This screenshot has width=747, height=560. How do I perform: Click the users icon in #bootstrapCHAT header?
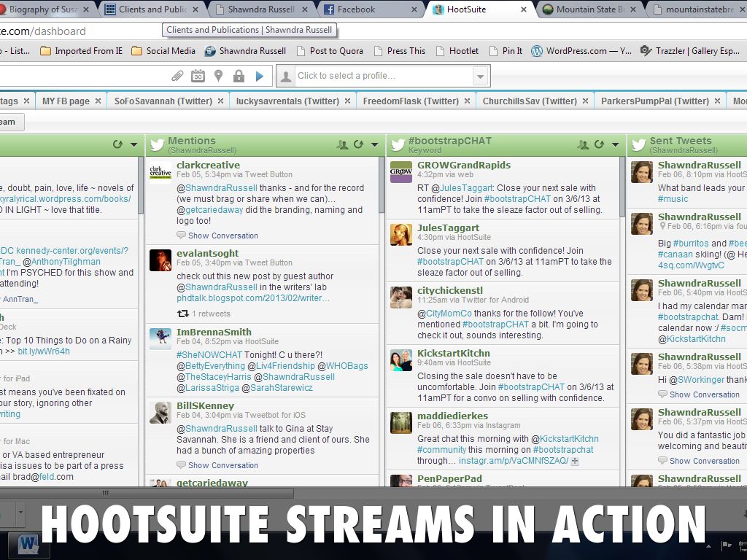(583, 144)
